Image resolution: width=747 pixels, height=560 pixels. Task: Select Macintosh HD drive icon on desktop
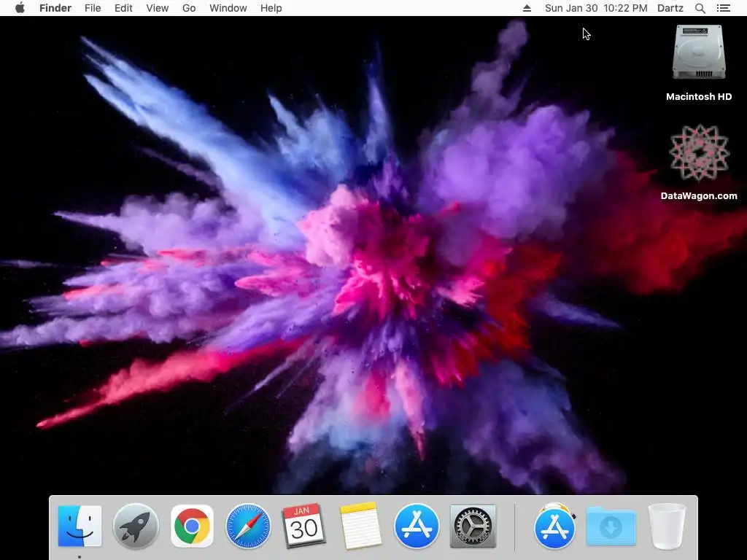coord(699,52)
